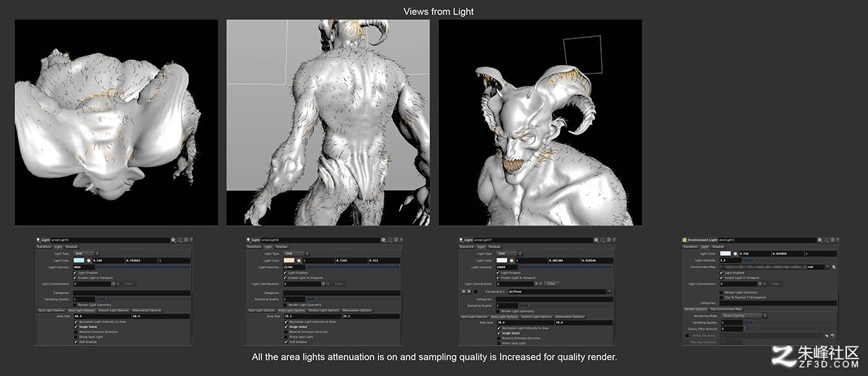
Task: Enable Clip To Positive Y Hemisphere in envlight1
Action: tap(721, 297)
